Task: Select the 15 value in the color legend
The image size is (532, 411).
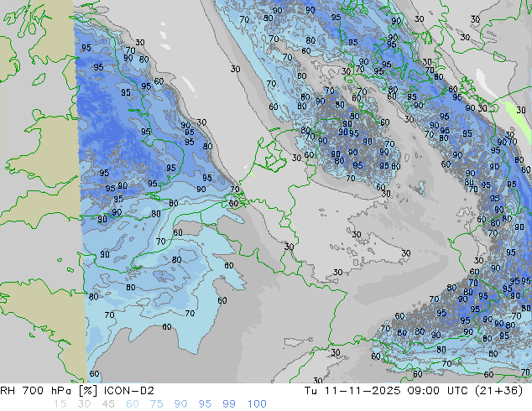Action: pos(60,404)
